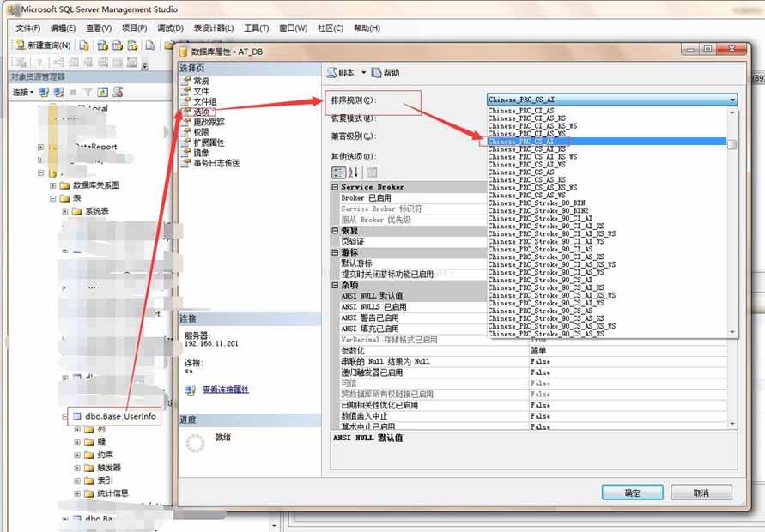Click 确定 to apply database properties
The image size is (765, 532).
pyautogui.click(x=633, y=492)
